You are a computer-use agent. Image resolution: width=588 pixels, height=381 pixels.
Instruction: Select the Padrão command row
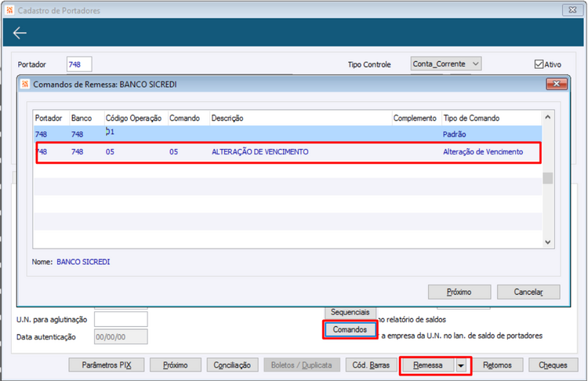(288, 134)
